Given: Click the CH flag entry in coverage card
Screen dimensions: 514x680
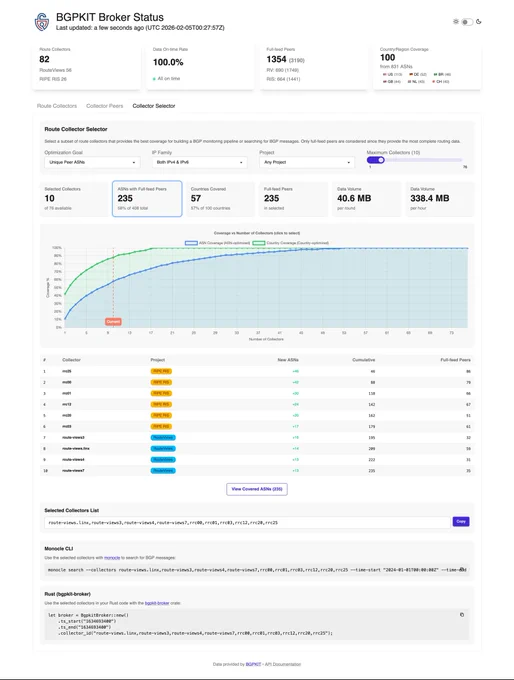Looking at the screenshot, I should point(440,82).
